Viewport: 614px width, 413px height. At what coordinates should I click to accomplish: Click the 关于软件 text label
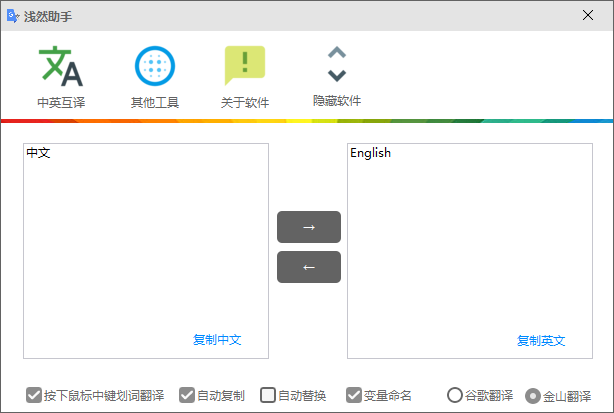tap(244, 102)
